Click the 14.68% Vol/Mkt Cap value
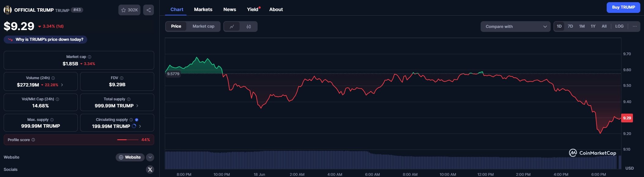 coord(40,106)
